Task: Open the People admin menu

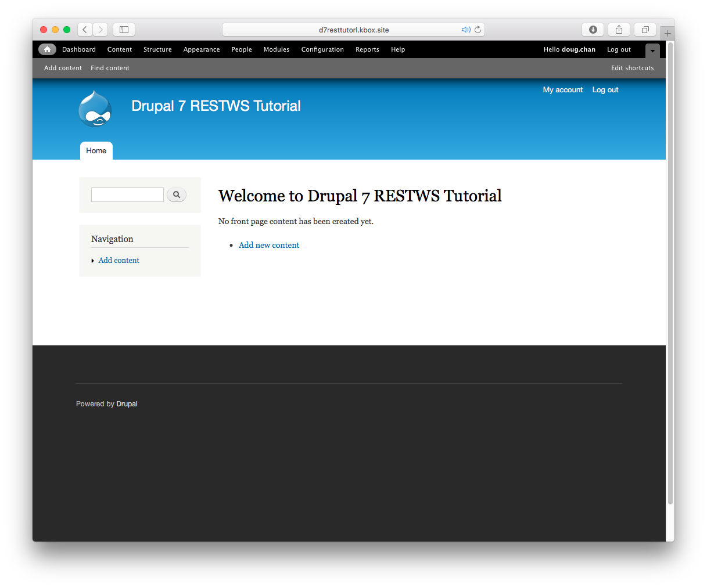Action: pyautogui.click(x=242, y=49)
